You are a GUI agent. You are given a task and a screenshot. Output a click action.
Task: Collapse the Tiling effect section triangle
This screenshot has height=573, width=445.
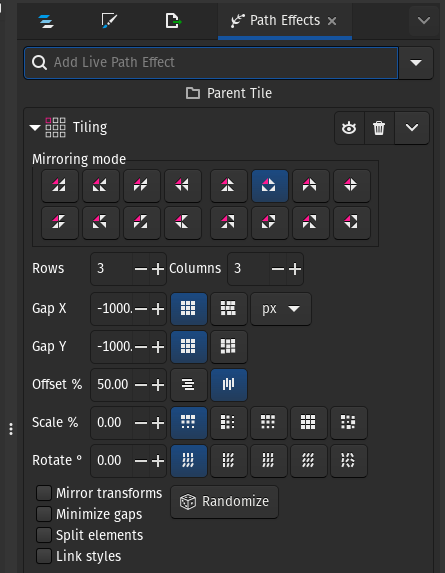35,128
